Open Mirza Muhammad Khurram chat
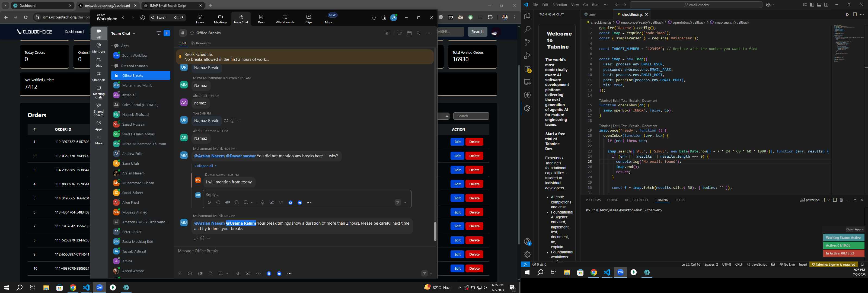Image resolution: width=868 pixels, height=293 pixels. (140, 144)
